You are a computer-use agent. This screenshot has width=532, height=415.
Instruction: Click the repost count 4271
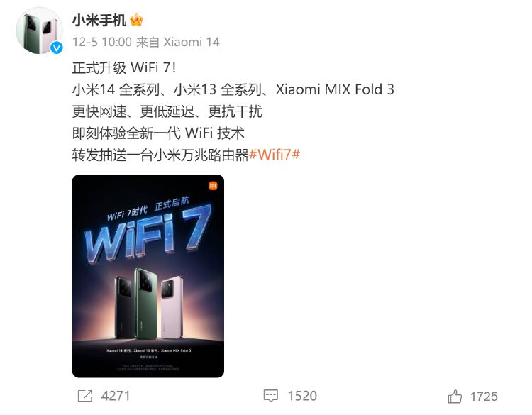point(116,396)
